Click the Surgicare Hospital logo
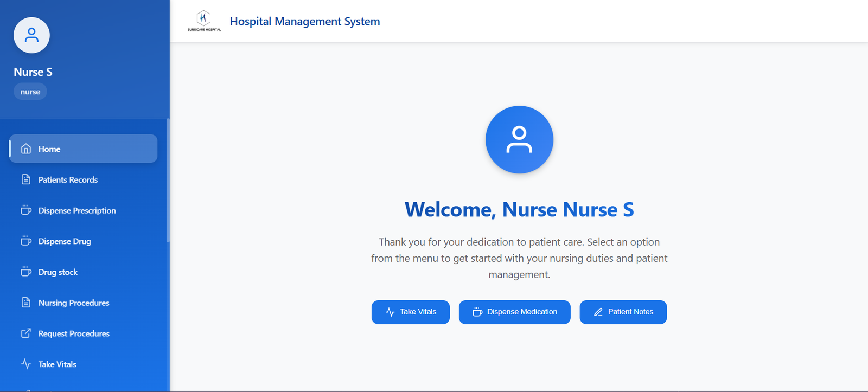This screenshot has width=868, height=392. pyautogui.click(x=204, y=21)
